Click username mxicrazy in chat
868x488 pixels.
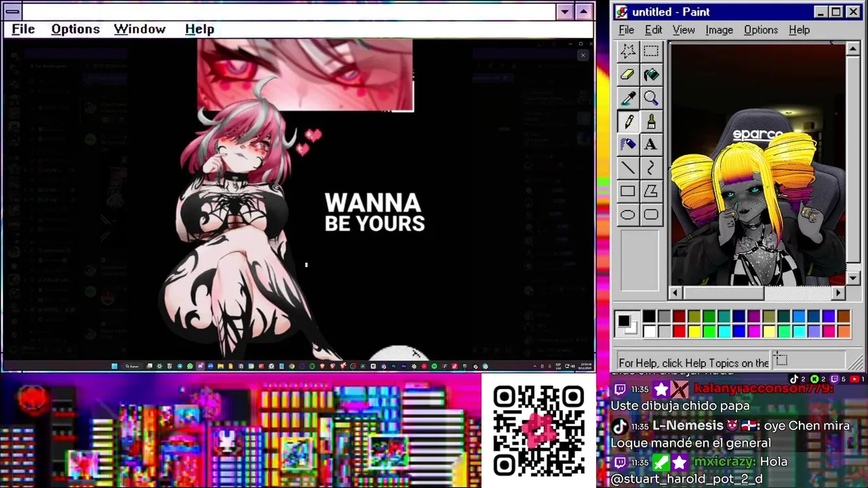click(724, 462)
